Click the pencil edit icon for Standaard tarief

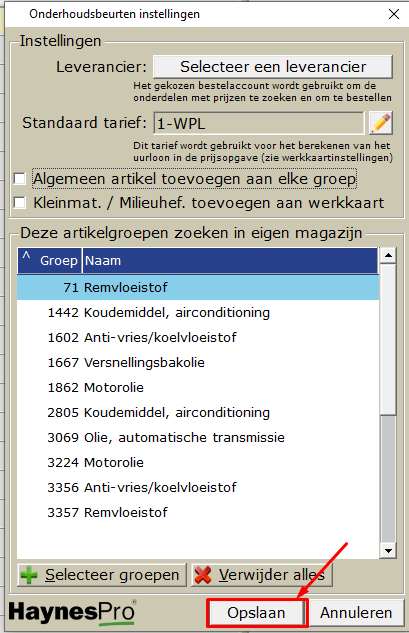[x=381, y=123]
